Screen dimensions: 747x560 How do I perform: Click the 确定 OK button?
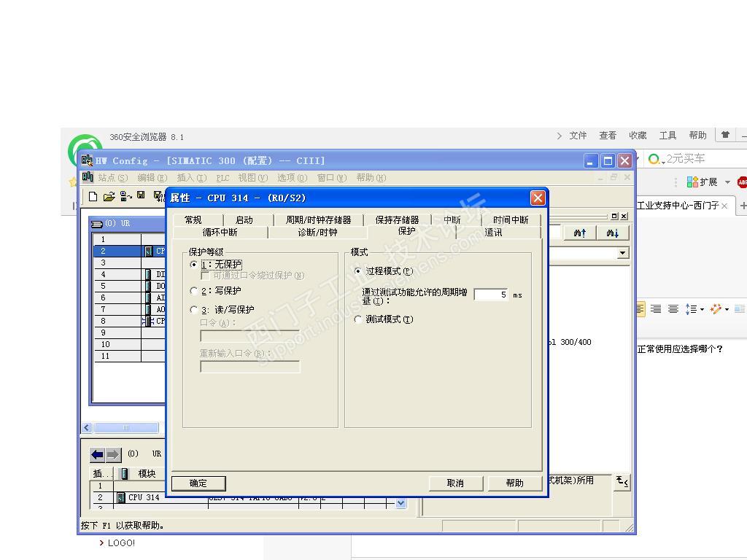tap(198, 483)
